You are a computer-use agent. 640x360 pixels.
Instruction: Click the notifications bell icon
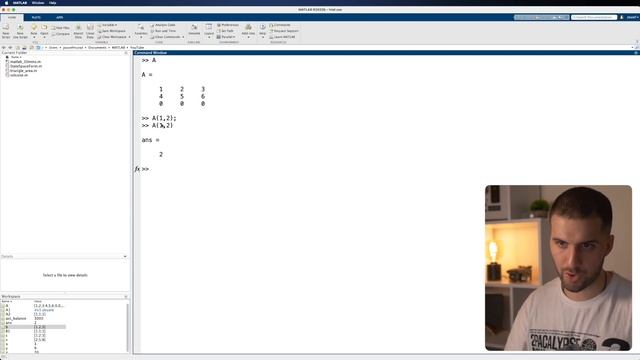click(622, 17)
